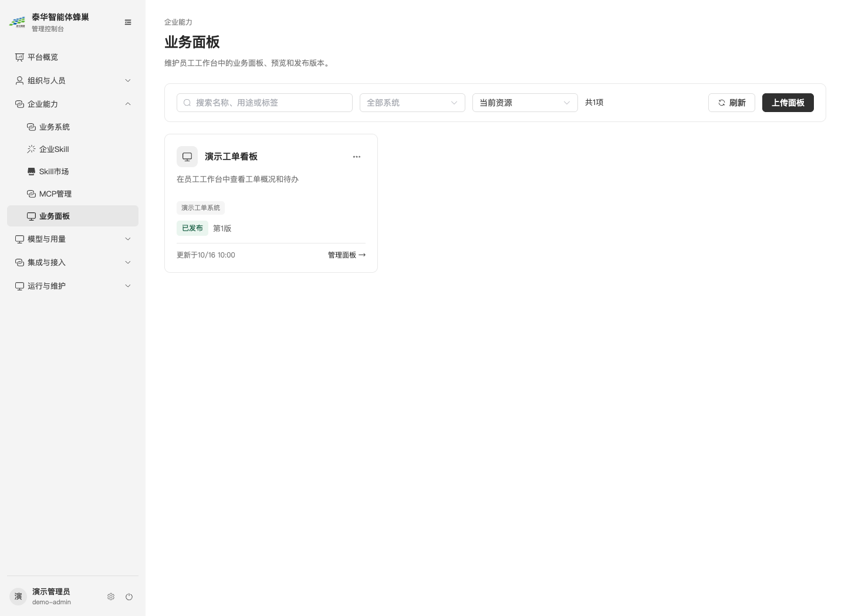Click the 企业能力 breadcrumb
This screenshot has height=616, width=845.
[178, 22]
